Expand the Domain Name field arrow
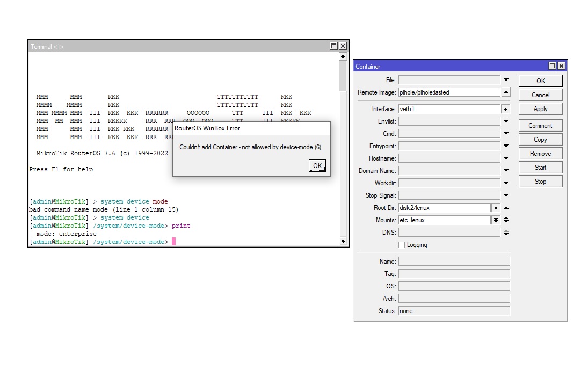Image resolution: width=588 pixels, height=370 pixels. (506, 171)
